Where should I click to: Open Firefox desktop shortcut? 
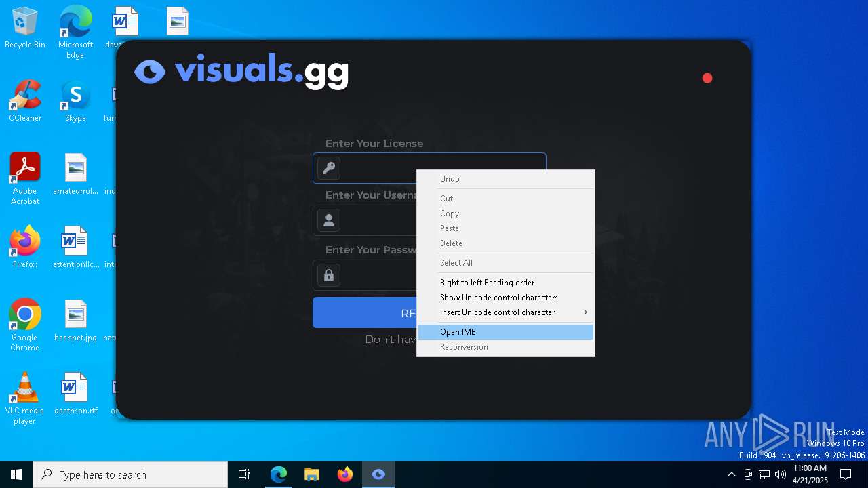(x=25, y=247)
